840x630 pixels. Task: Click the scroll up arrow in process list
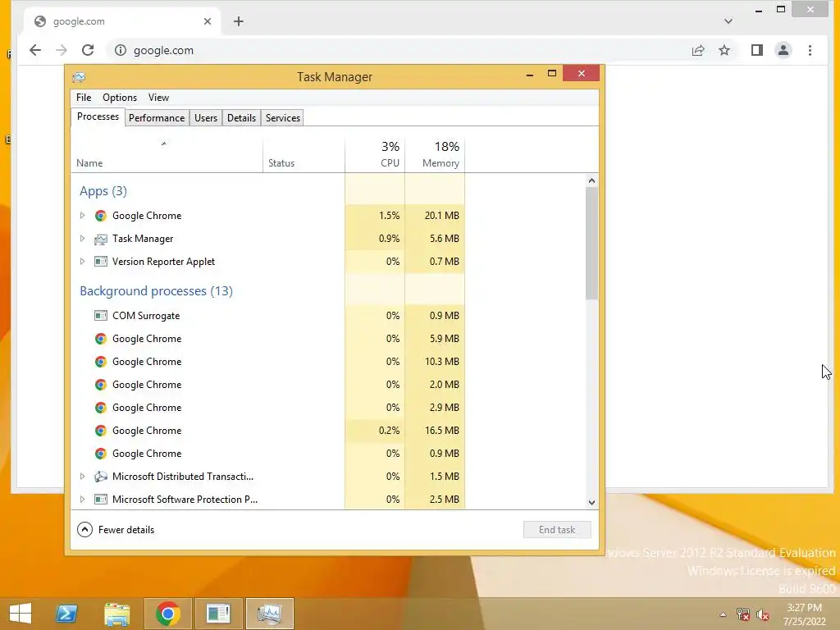pyautogui.click(x=591, y=180)
